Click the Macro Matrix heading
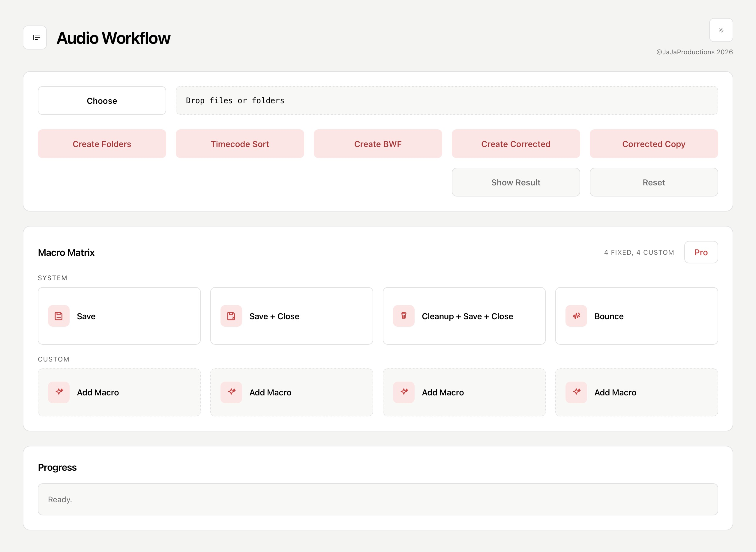Image resolution: width=756 pixels, height=552 pixels. point(66,252)
